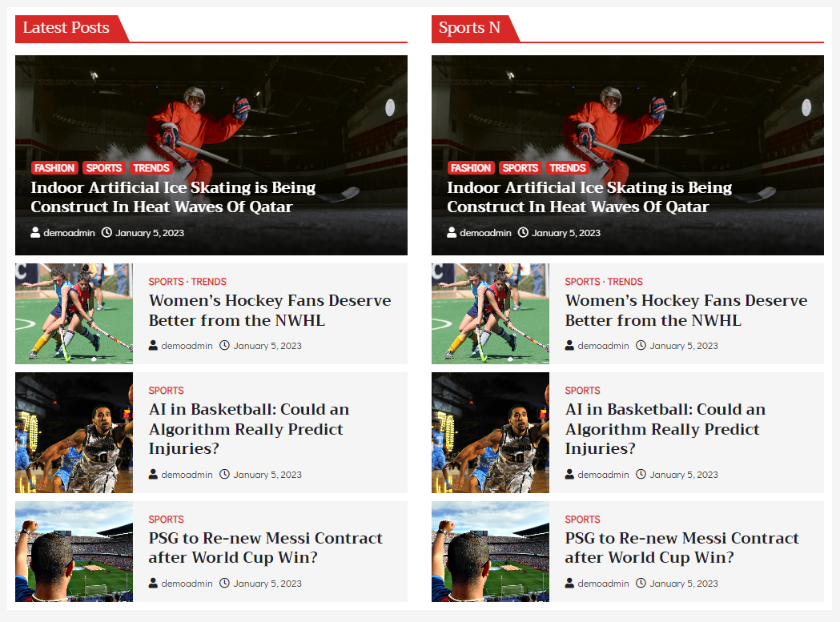Viewport: 840px width, 622px height.
Task: Click January 5, 2023 on Sports N ice skating post
Action: (x=565, y=232)
